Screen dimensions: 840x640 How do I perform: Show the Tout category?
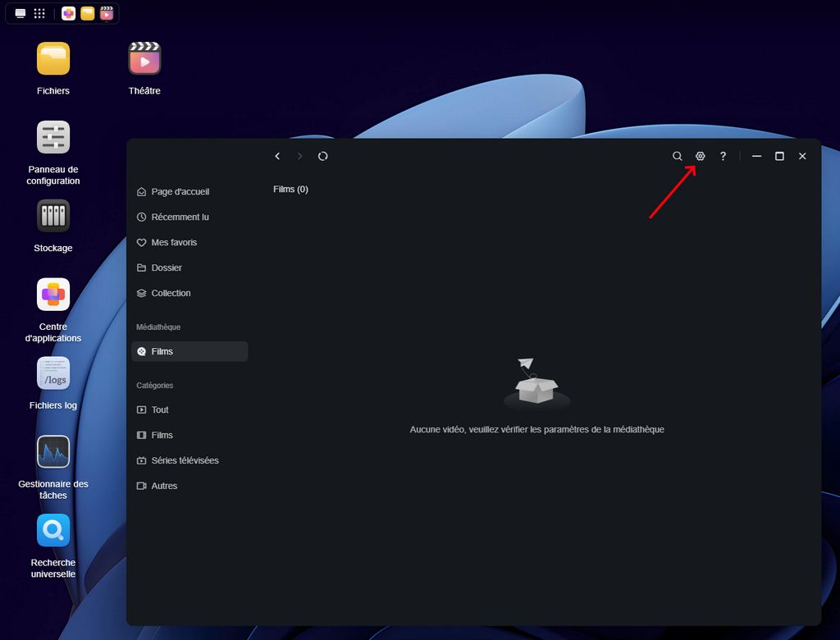coord(160,409)
